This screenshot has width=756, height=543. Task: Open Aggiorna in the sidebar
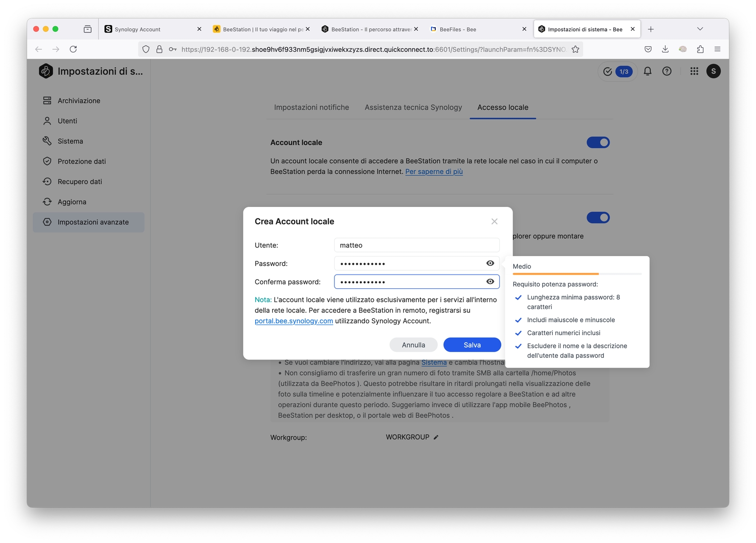pos(88,202)
